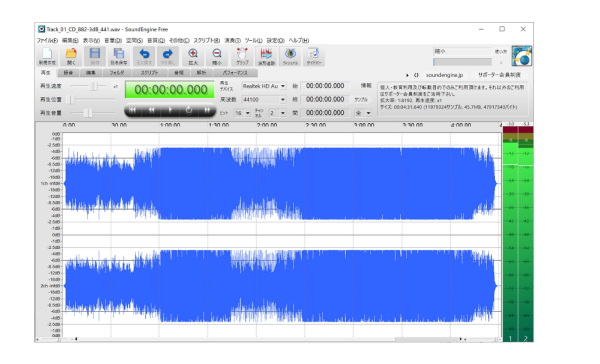Open the spectrum visualizer eye icon
The width and height of the screenshot is (600, 364).
pyautogui.click(x=290, y=56)
